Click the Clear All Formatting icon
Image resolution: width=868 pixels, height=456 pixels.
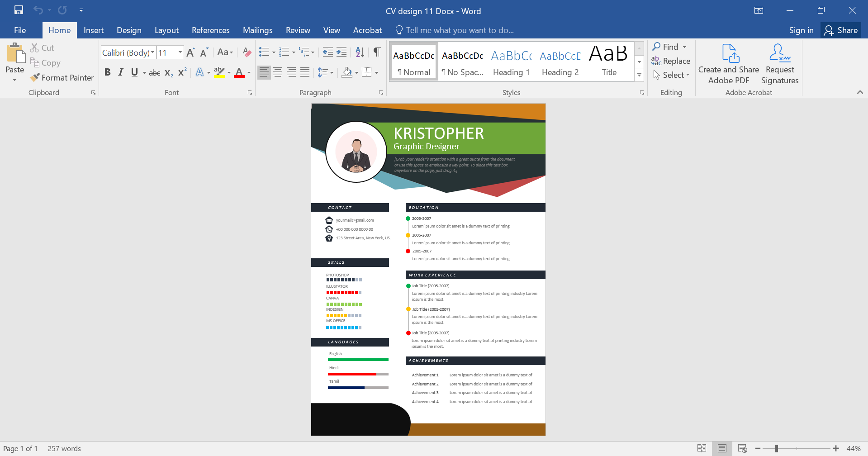pyautogui.click(x=247, y=52)
